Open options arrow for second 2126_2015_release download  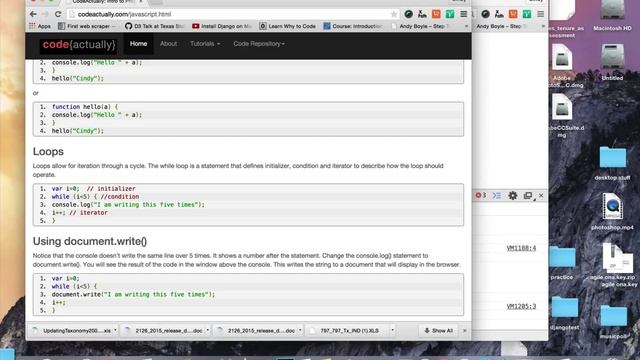pos(300,330)
